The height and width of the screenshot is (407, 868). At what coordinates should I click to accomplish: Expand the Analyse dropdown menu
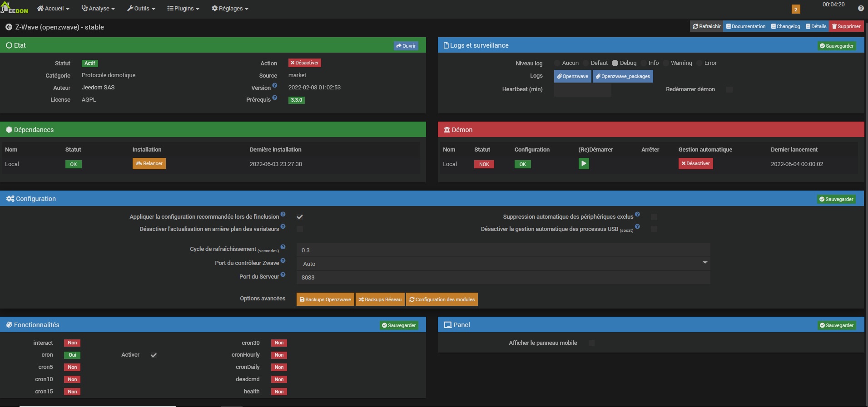[x=98, y=8]
